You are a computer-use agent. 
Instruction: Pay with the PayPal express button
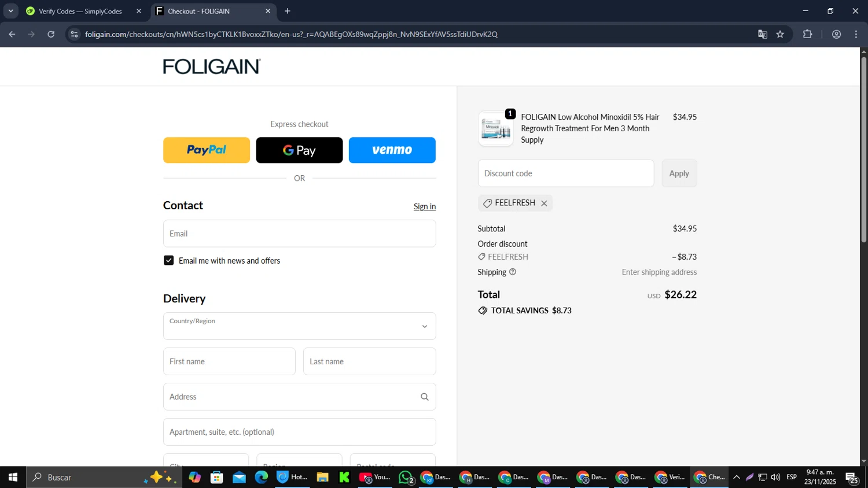click(x=207, y=150)
